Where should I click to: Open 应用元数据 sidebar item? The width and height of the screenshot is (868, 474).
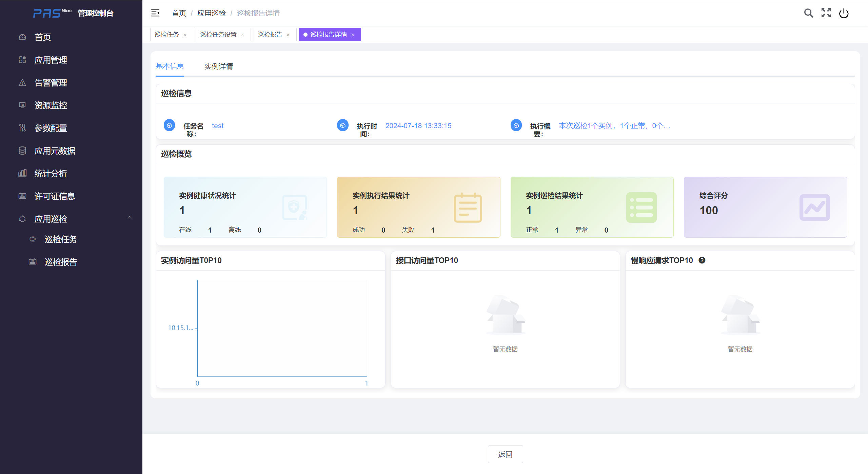[55, 151]
